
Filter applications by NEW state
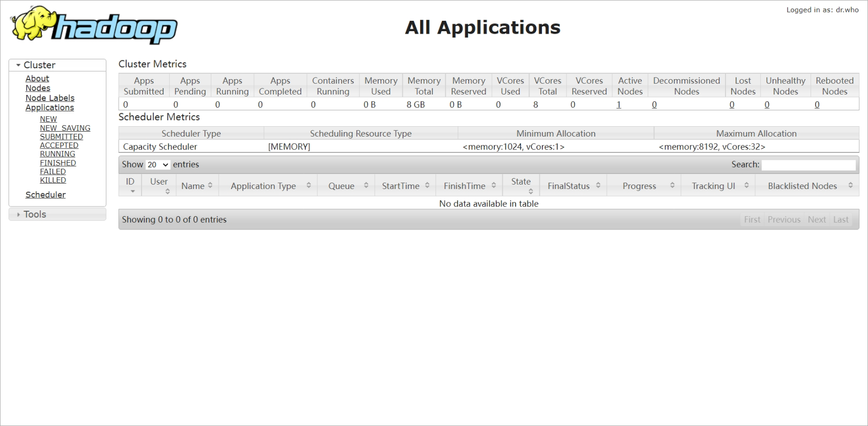coord(48,119)
